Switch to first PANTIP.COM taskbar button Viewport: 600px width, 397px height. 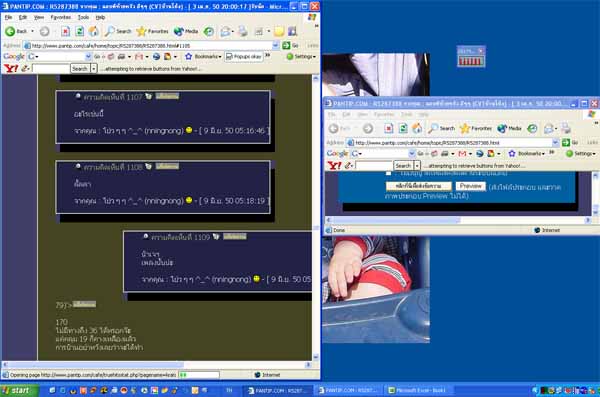point(279,390)
